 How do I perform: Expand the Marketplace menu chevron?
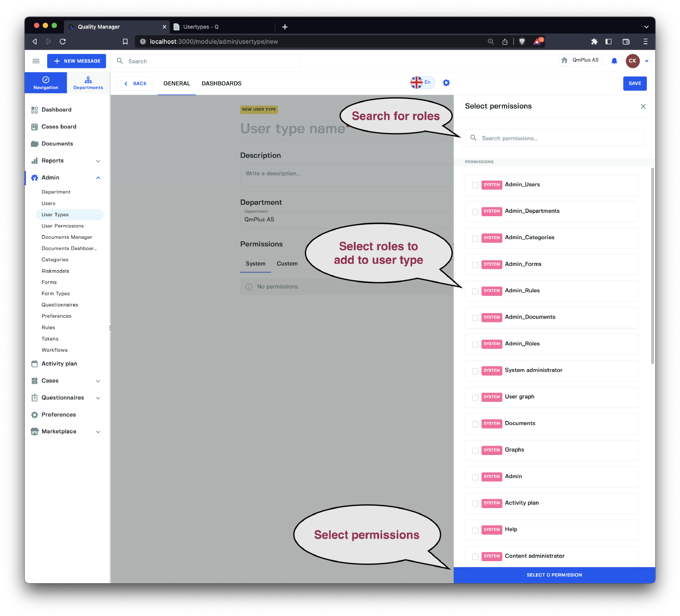point(98,432)
